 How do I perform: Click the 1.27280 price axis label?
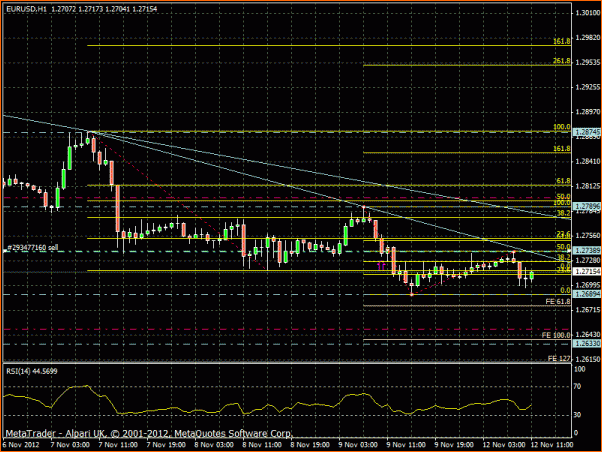point(587,260)
